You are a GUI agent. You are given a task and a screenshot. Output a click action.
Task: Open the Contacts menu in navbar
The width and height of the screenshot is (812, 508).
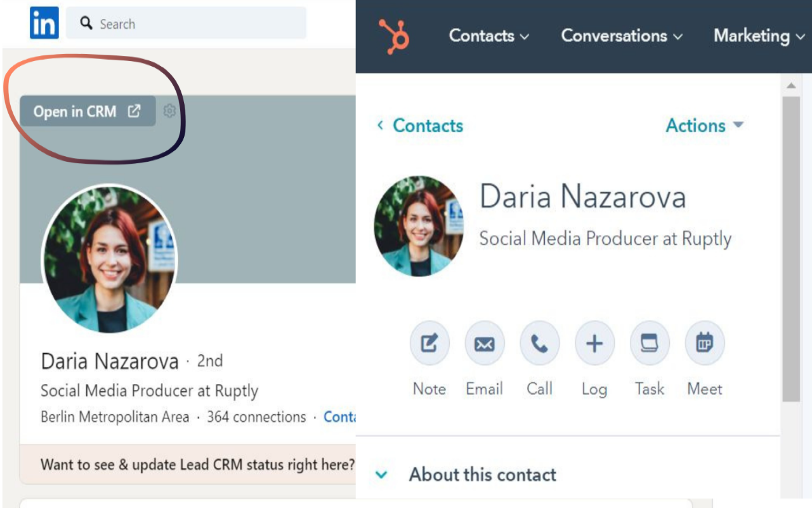pos(488,36)
